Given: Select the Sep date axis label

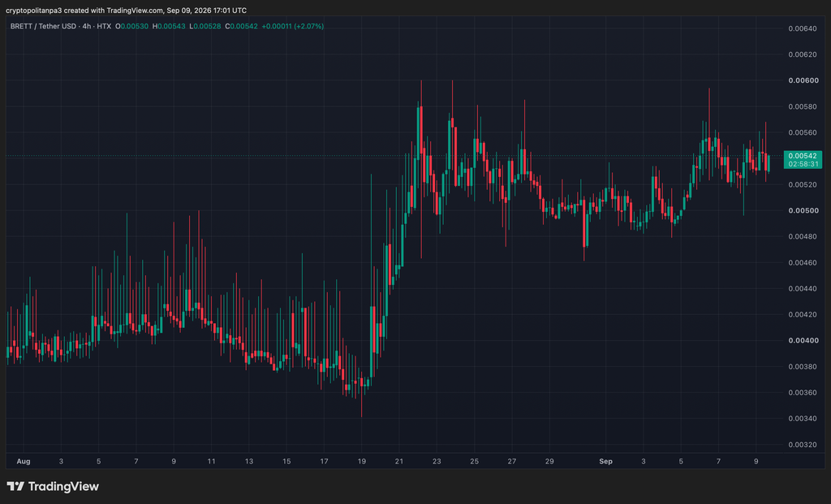Looking at the screenshot, I should pyautogui.click(x=605, y=462).
